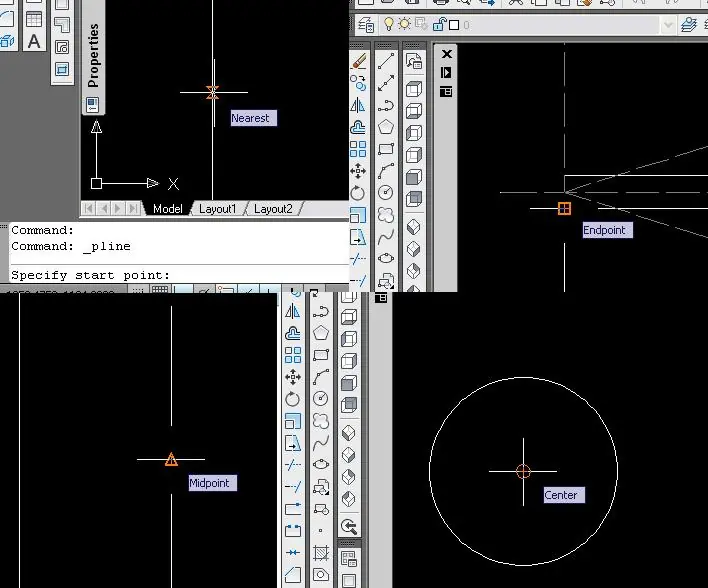Toggle the layer freeze sun icon
Image resolution: width=708 pixels, height=588 pixels.
(x=405, y=23)
